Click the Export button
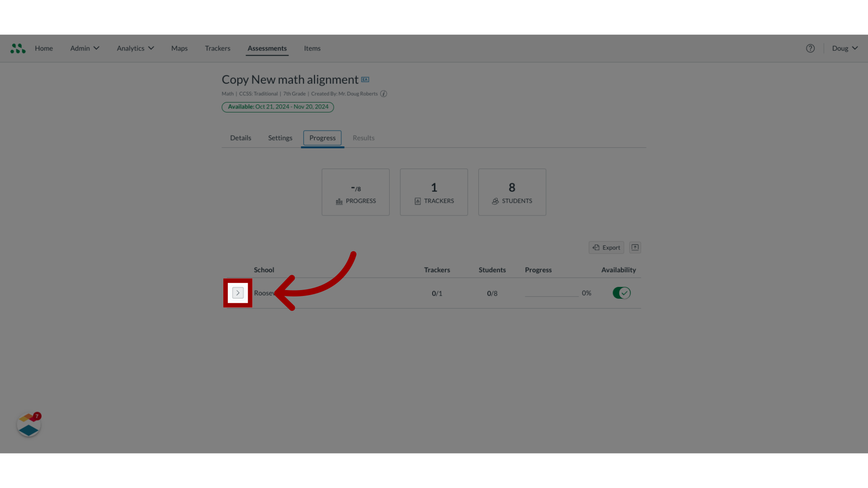The width and height of the screenshot is (868, 488). (x=606, y=247)
